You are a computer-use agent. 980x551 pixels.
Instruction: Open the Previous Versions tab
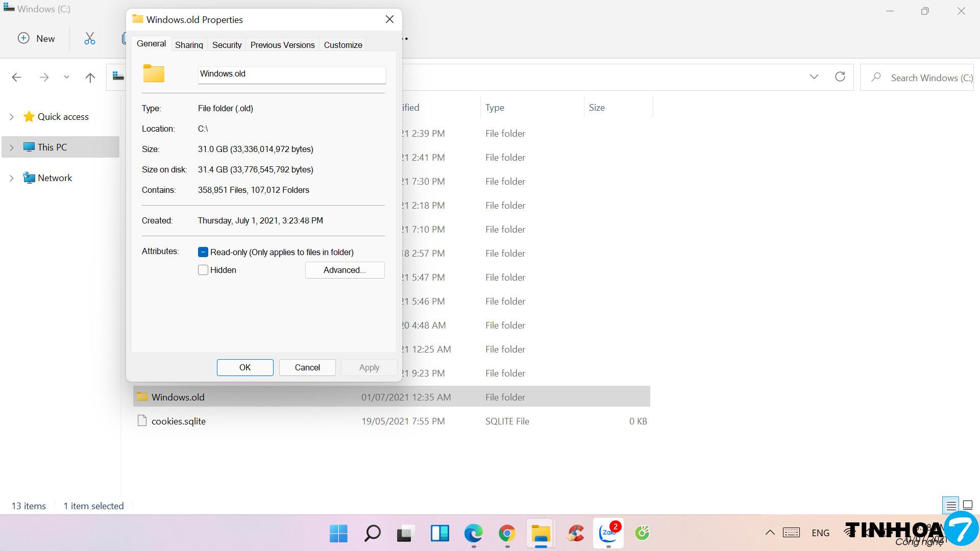(282, 45)
